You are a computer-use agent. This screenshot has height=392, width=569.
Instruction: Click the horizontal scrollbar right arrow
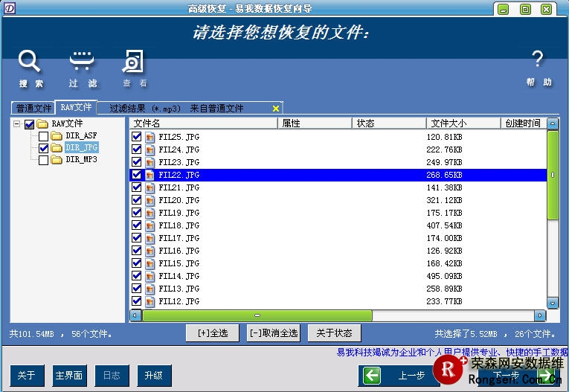[539, 315]
